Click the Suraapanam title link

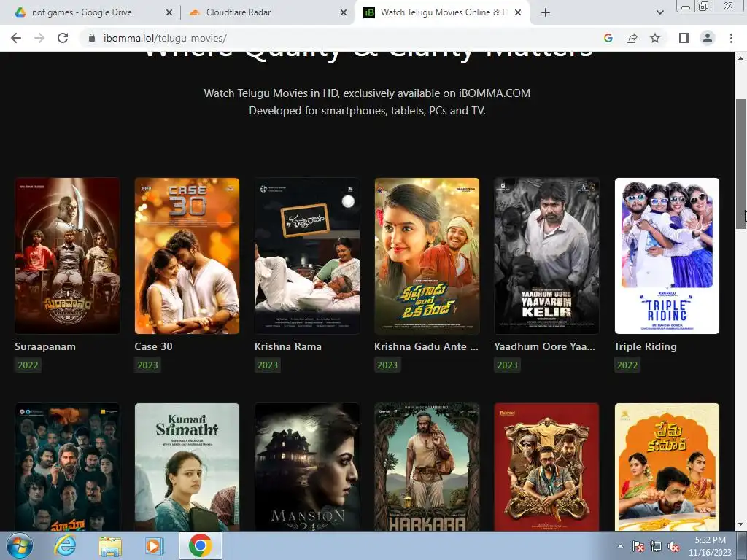click(x=45, y=346)
